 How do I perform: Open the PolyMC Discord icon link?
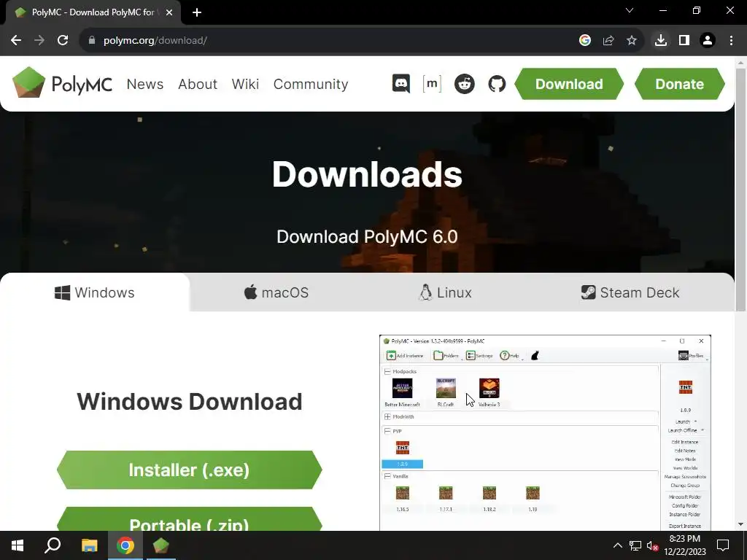[x=401, y=84]
